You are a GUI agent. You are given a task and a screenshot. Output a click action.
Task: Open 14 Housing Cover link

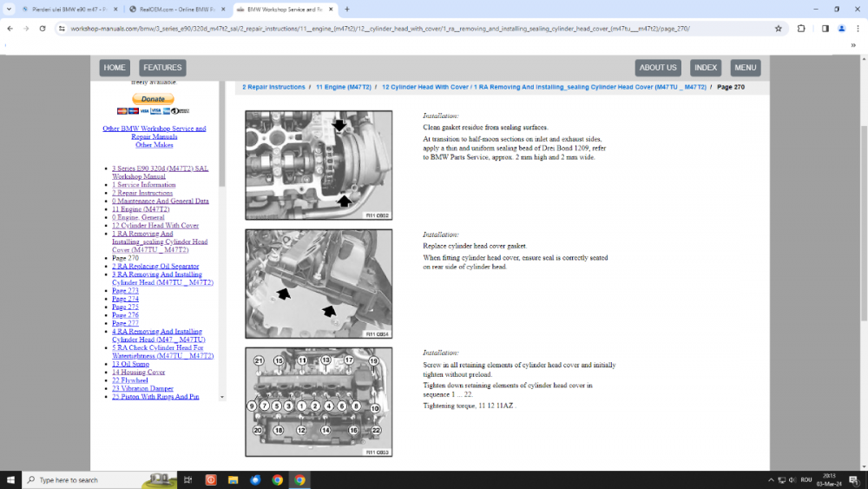click(138, 372)
